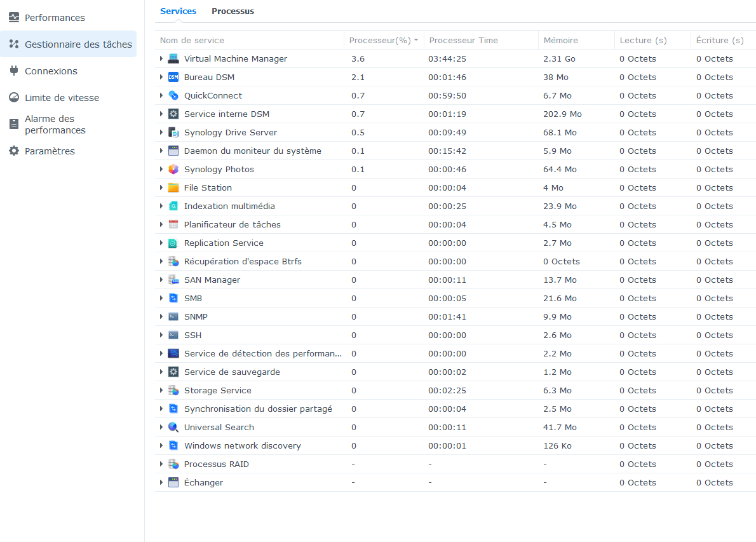Expand the QuickConnect service row
The height and width of the screenshot is (542, 756).
161,95
